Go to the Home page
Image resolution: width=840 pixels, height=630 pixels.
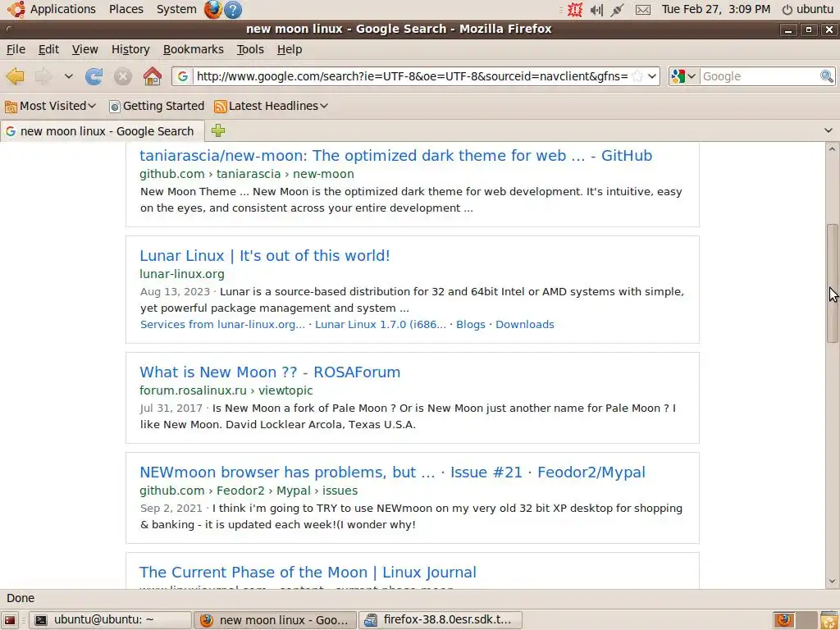tap(152, 76)
